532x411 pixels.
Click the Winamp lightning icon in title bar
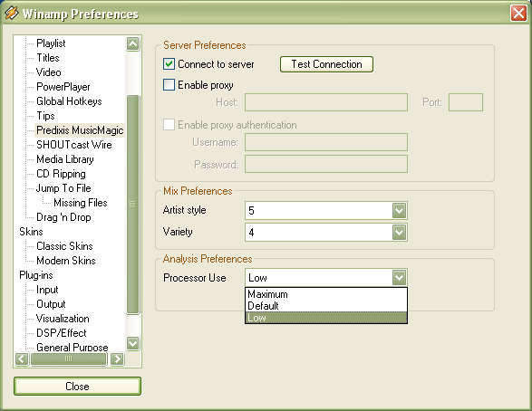[x=12, y=14]
